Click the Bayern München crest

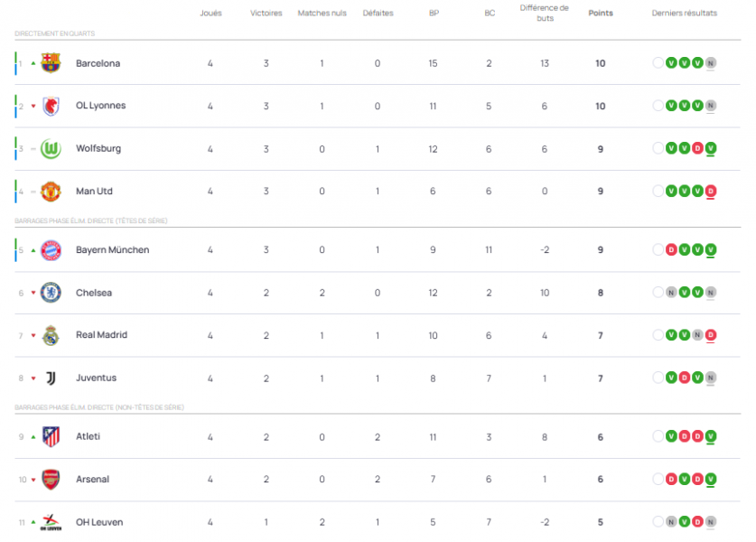click(x=52, y=250)
